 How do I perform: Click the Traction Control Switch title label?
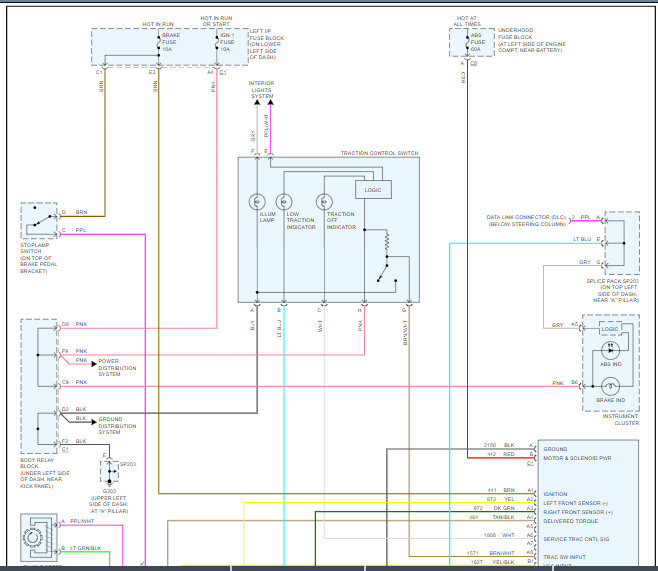pyautogui.click(x=380, y=153)
